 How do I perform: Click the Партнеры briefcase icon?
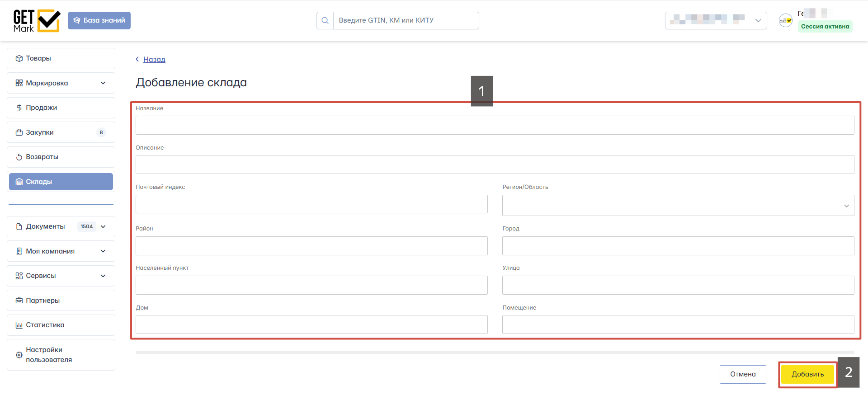point(19,301)
